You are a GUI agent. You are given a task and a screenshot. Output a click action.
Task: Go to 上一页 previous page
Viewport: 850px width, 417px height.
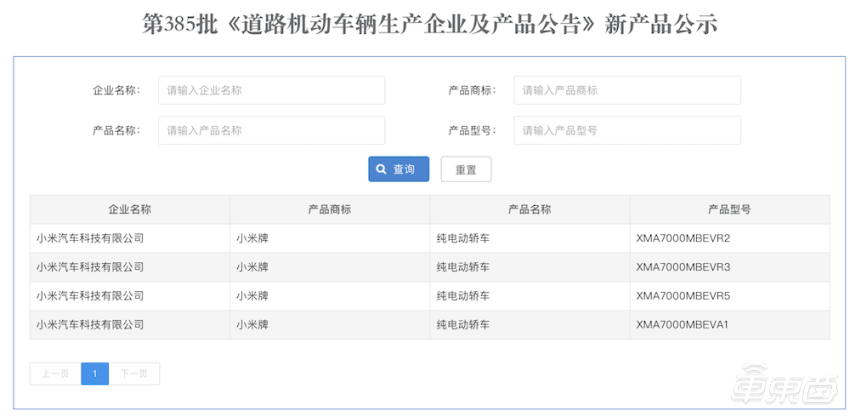point(55,374)
